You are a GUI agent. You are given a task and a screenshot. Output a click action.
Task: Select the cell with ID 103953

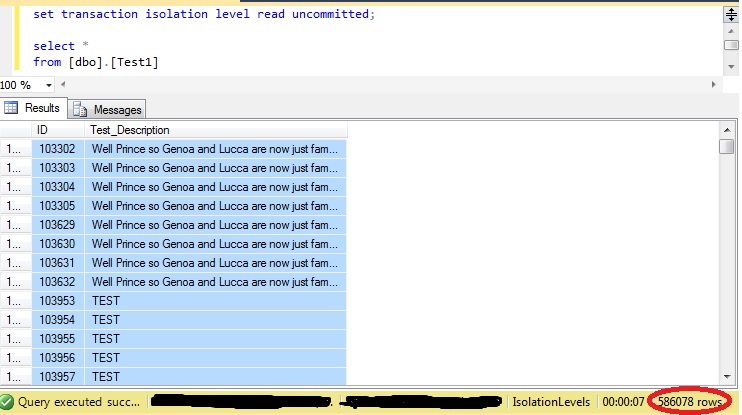pos(58,301)
